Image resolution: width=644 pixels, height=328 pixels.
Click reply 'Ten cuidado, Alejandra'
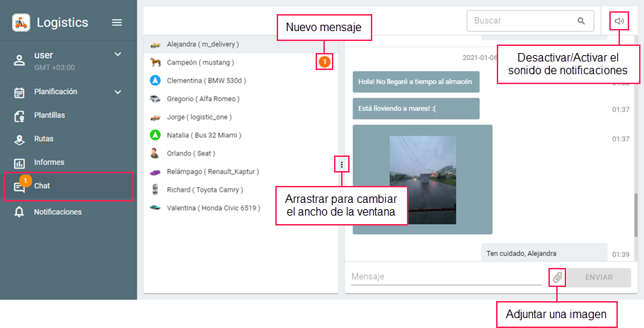[544, 253]
